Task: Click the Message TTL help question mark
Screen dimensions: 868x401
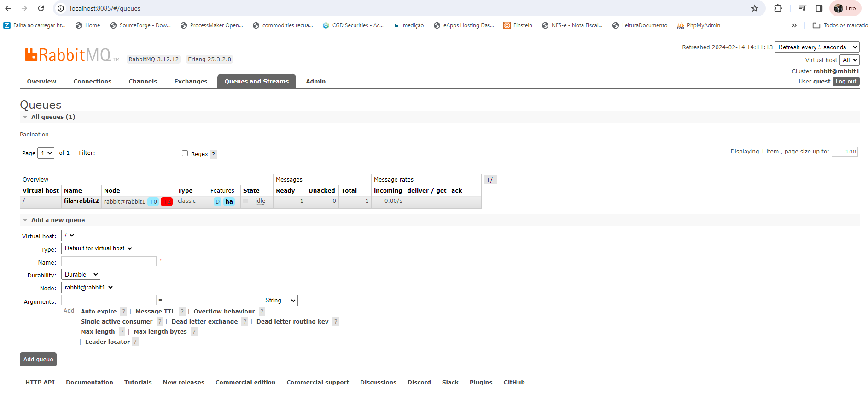Action: [x=182, y=312]
